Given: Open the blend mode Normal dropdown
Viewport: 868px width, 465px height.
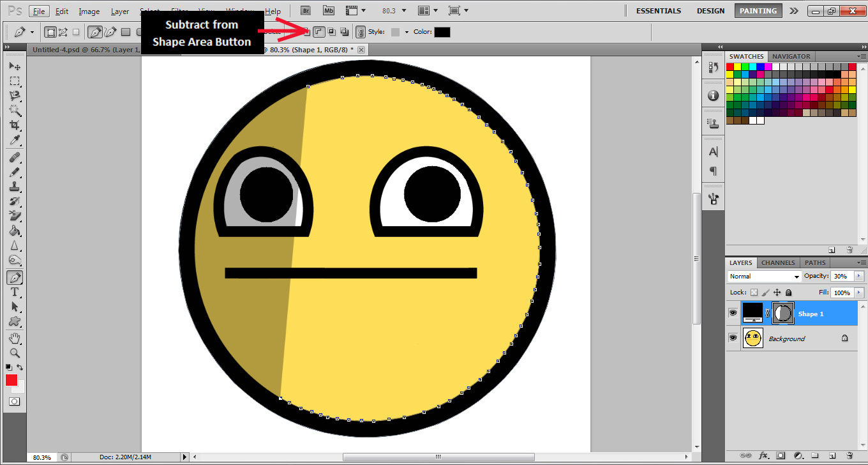Looking at the screenshot, I should point(765,277).
